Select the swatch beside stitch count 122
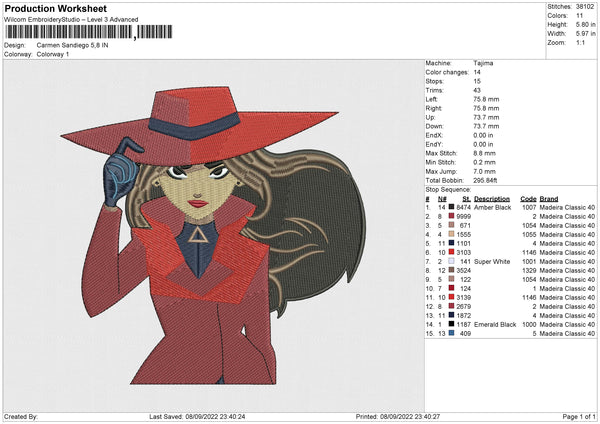Screen dimensions: 600x424 pyautogui.click(x=452, y=279)
